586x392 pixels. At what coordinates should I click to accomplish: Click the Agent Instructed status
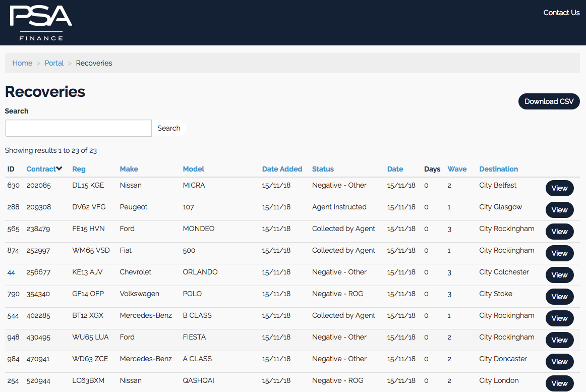339,207
